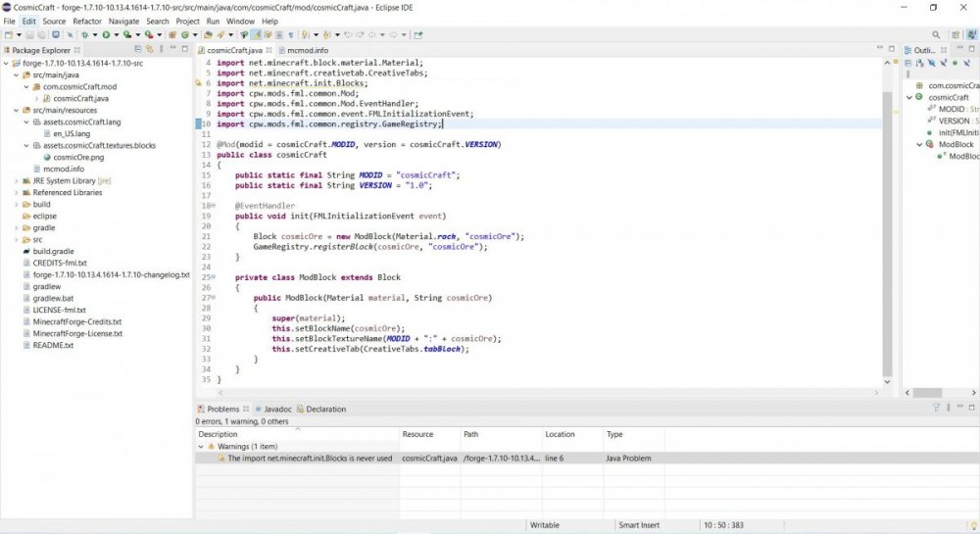Image resolution: width=980 pixels, height=534 pixels.
Task: Switch to Declaration tab
Action: (321, 410)
